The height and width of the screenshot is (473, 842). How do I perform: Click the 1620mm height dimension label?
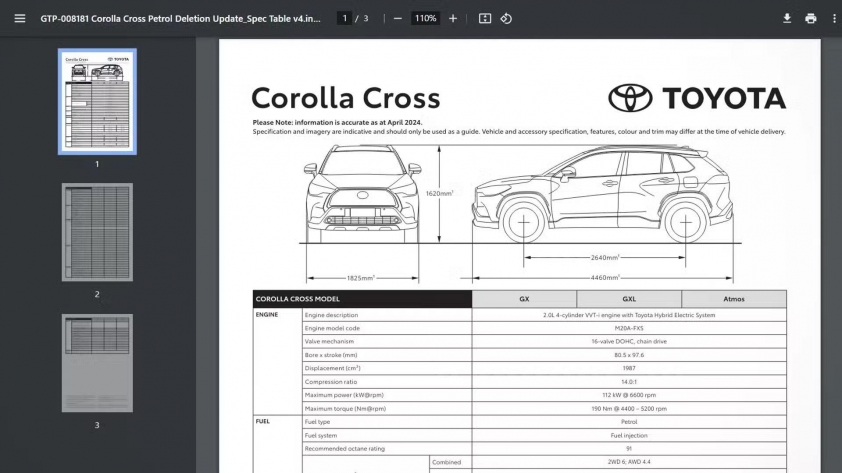click(439, 193)
